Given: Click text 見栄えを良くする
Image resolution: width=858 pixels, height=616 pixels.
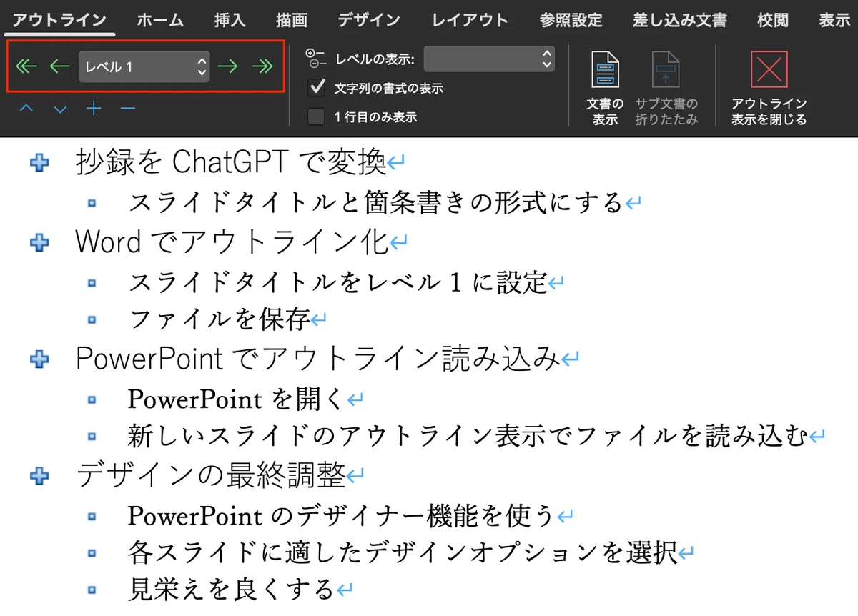Looking at the screenshot, I should [232, 590].
